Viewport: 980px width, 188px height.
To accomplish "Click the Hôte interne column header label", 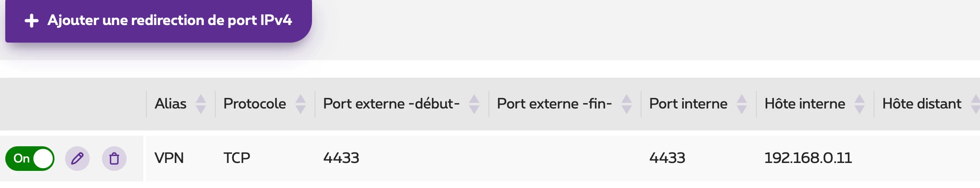I will tap(805, 104).
